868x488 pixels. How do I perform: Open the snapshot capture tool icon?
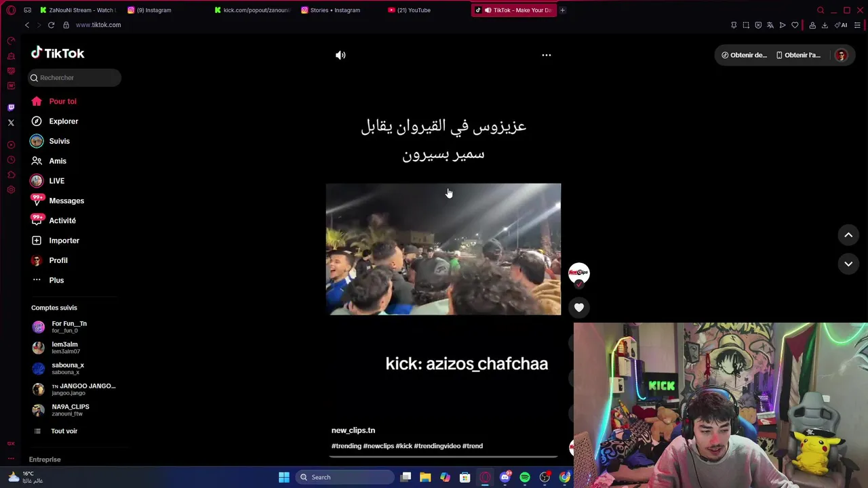[x=746, y=25]
